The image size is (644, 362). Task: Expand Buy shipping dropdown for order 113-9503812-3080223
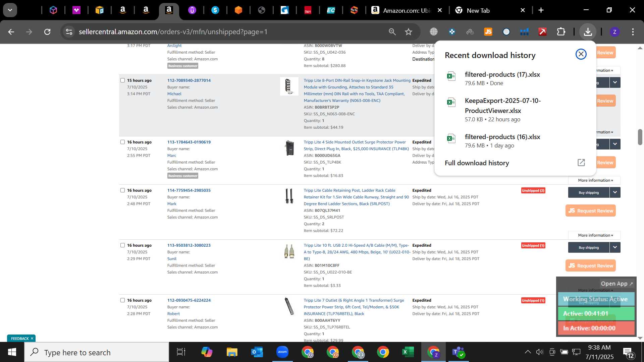tap(615, 247)
